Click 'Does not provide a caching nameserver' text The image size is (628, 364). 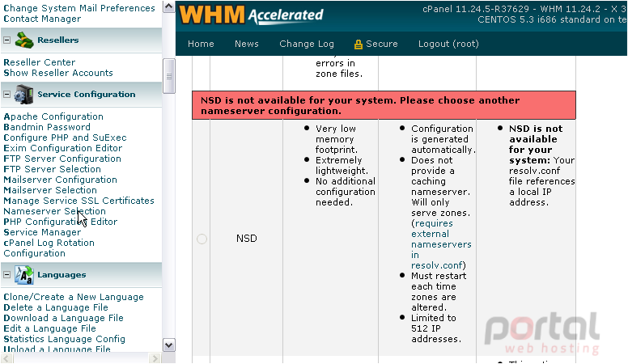coord(440,176)
